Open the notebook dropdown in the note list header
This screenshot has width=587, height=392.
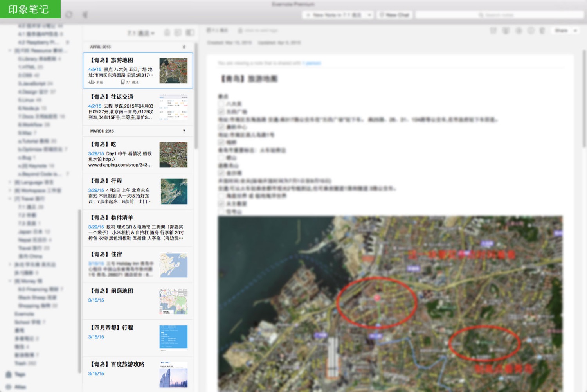pyautogui.click(x=141, y=33)
